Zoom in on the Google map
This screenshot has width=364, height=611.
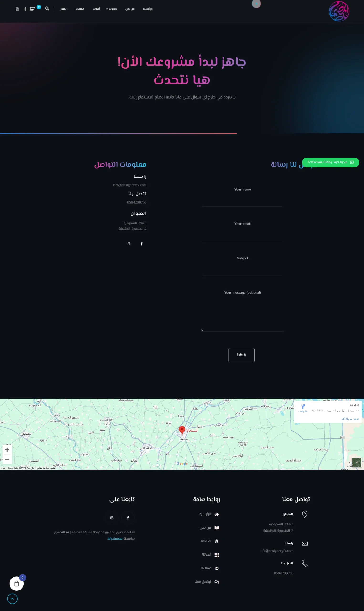click(7, 450)
